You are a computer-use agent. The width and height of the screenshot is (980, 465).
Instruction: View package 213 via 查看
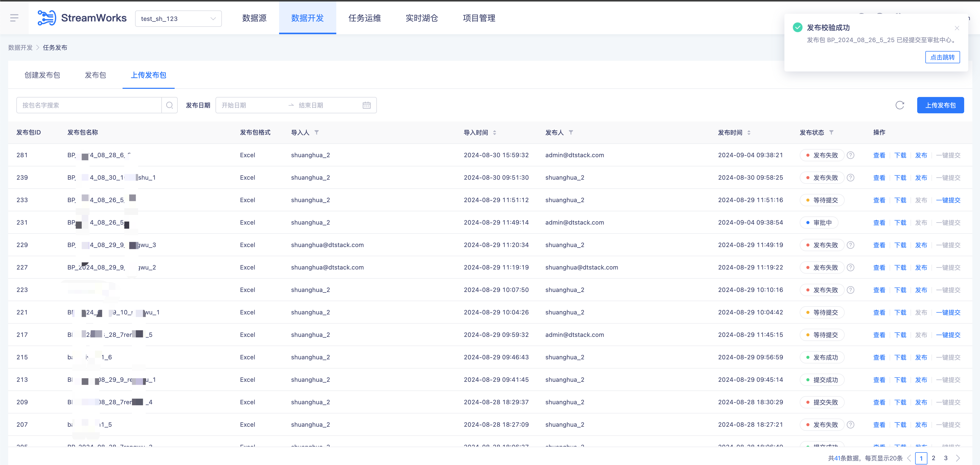[879, 380]
